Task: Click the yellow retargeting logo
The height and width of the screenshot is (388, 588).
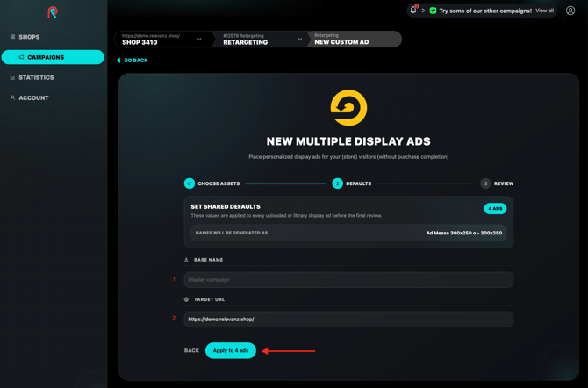Action: [348, 108]
